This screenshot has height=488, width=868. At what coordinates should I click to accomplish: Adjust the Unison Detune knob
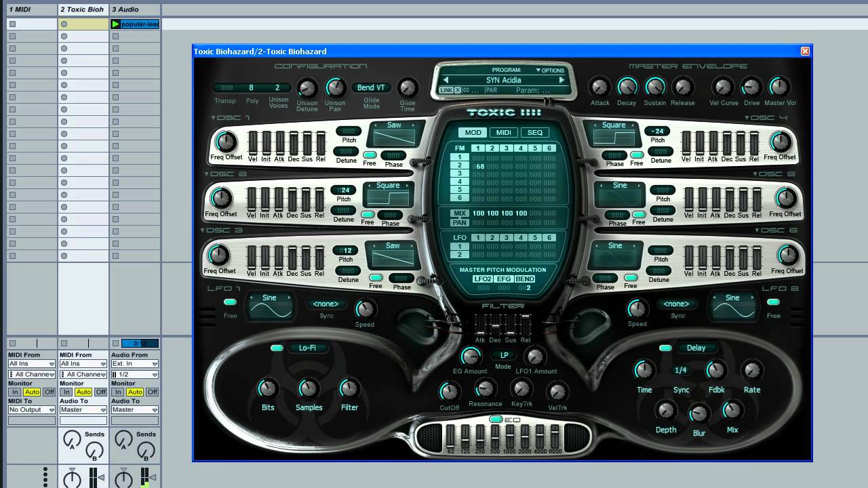point(307,87)
